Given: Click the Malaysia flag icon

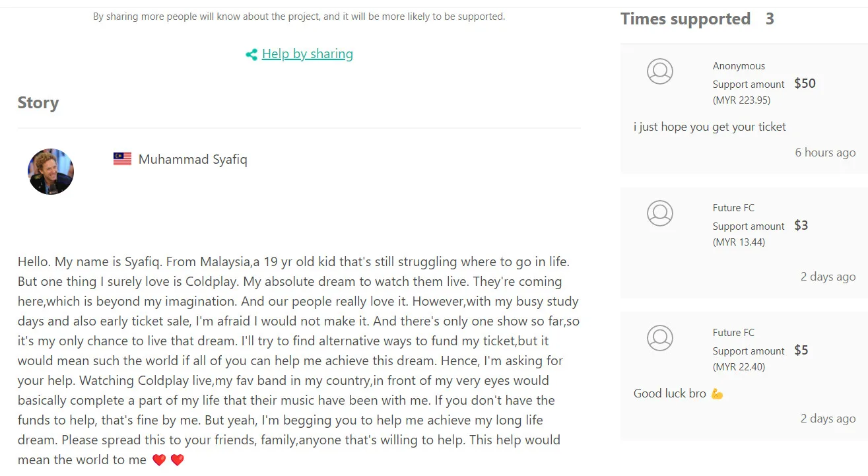Looking at the screenshot, I should 122,159.
